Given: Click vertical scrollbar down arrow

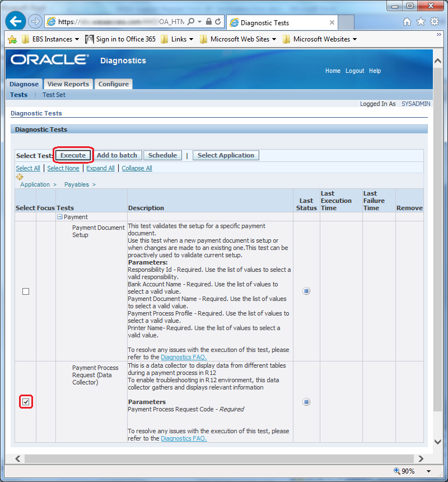Looking at the screenshot, I should click(x=438, y=442).
